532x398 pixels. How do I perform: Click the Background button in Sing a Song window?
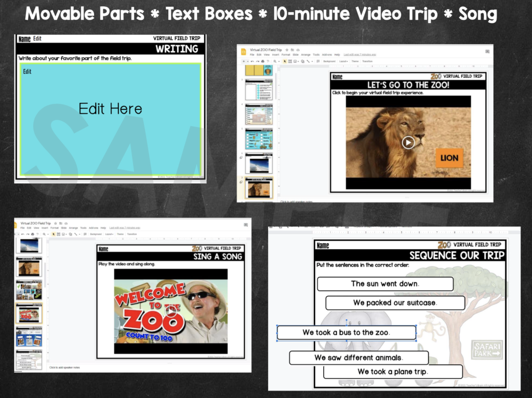click(96, 234)
